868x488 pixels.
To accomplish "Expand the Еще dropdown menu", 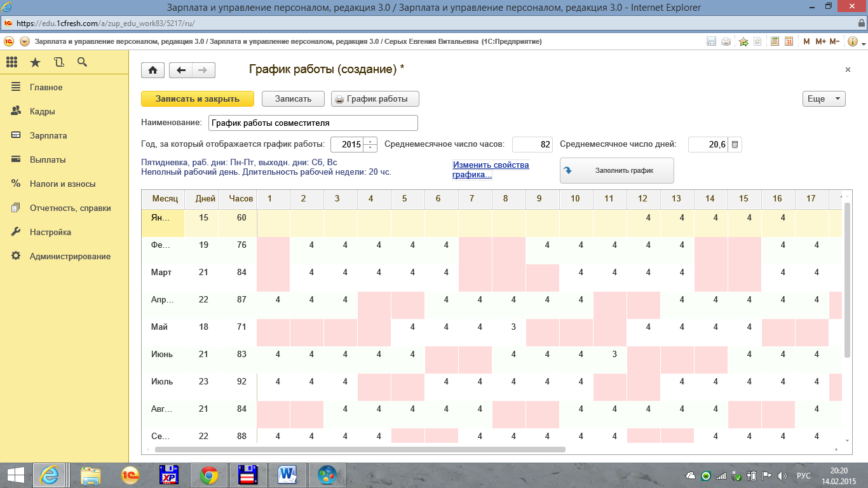I will [824, 98].
